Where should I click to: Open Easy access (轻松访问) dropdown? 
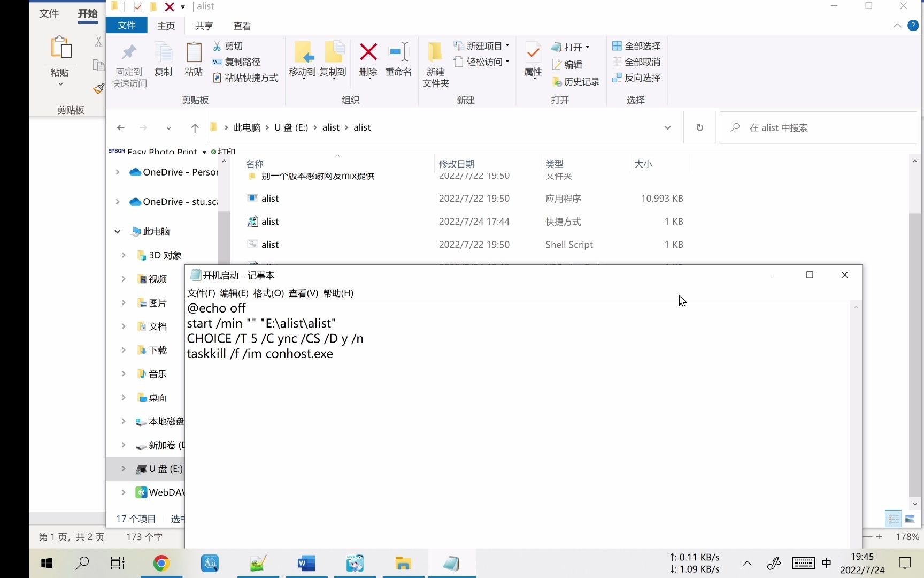(x=481, y=62)
